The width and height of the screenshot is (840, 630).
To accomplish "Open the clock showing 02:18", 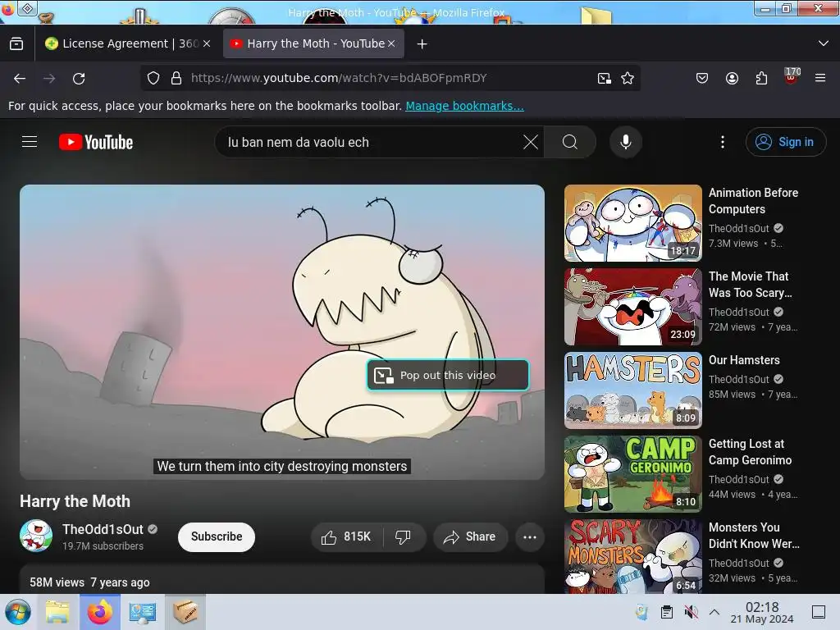I will click(x=762, y=612).
